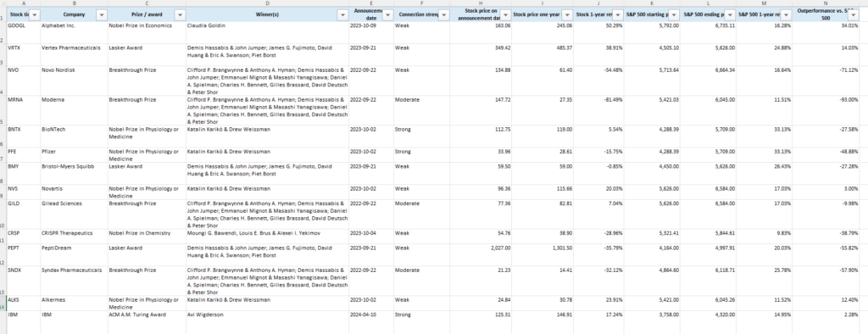
Task: Click the Novartis company cell
Action: point(75,192)
